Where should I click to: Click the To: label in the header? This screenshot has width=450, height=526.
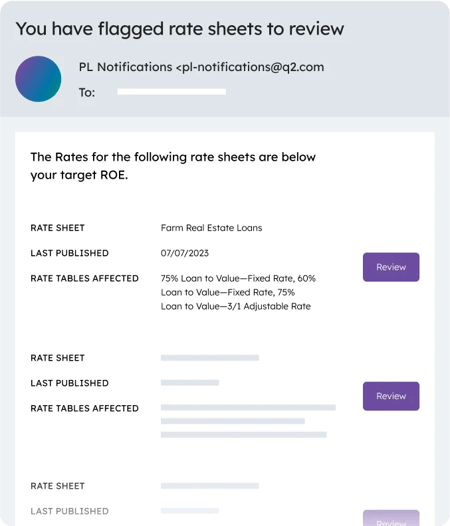(87, 93)
